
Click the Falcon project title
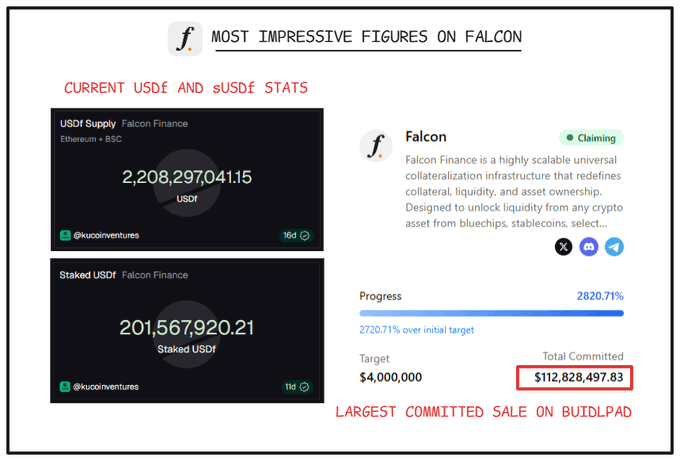[x=426, y=137]
